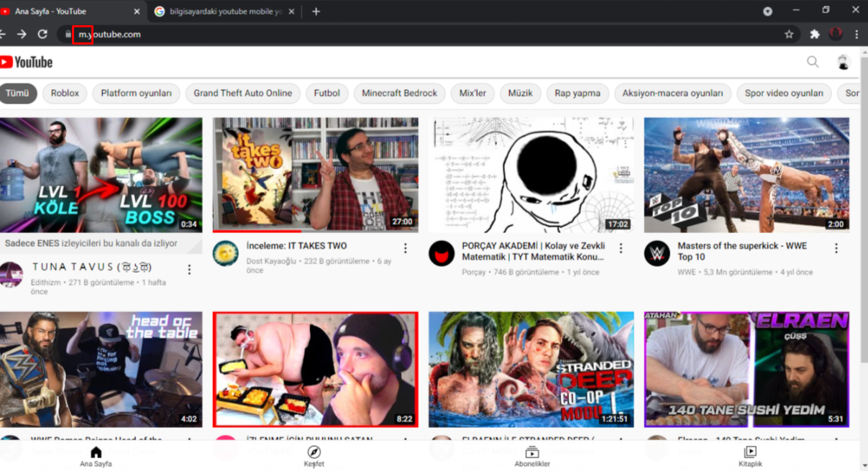Screen dimensions: 868x471
Task: Open Chrome profile avatar
Action: tap(836, 34)
